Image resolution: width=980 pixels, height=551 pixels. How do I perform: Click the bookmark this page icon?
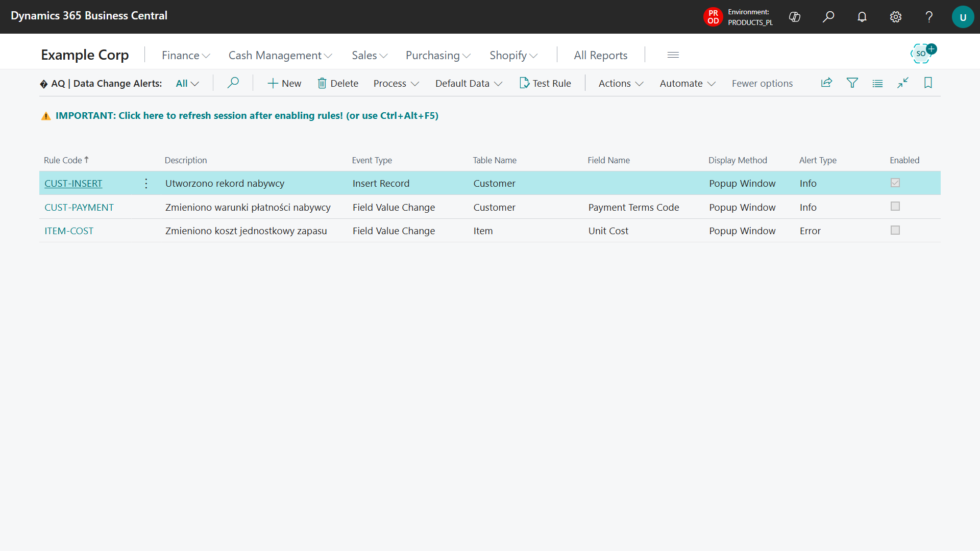[928, 83]
